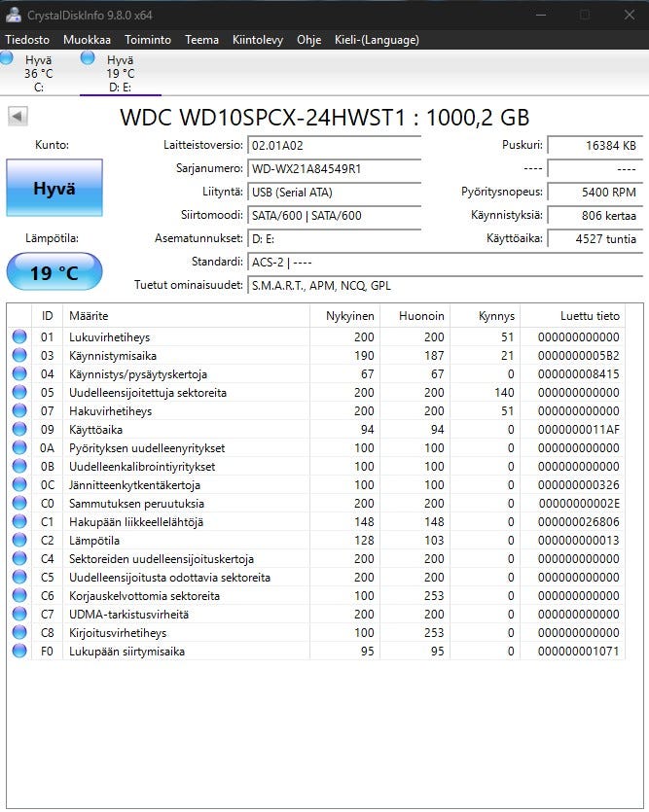
Task: Open the Ohje menu
Action: pos(308,40)
